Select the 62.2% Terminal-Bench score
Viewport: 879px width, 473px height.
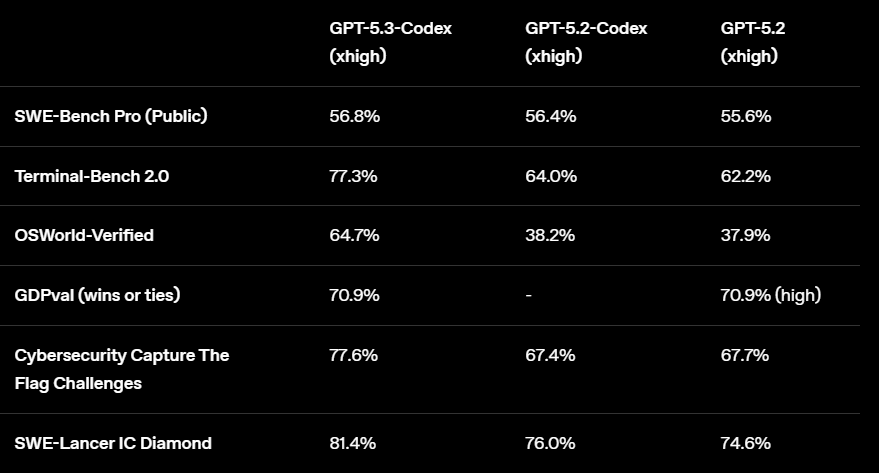click(x=745, y=176)
